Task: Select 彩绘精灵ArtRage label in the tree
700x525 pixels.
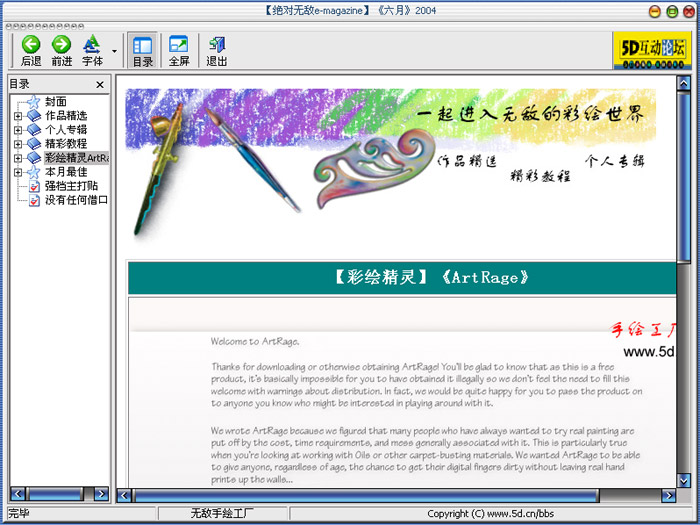Action: click(x=76, y=158)
